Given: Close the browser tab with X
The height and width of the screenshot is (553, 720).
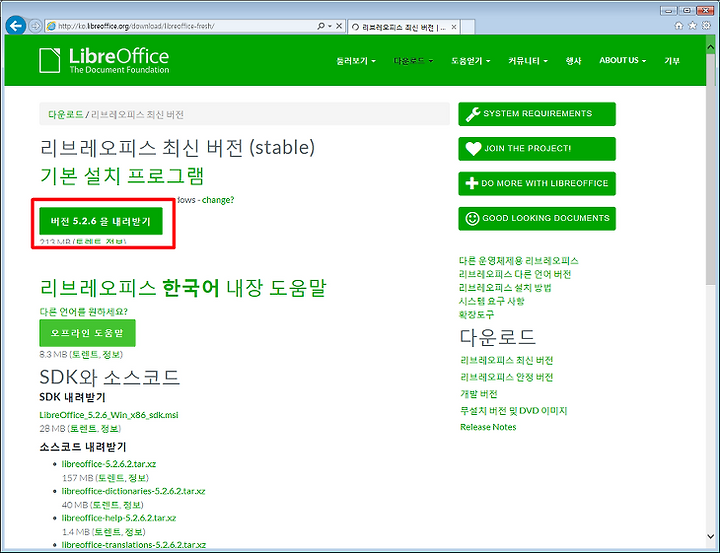Looking at the screenshot, I should point(454,27).
